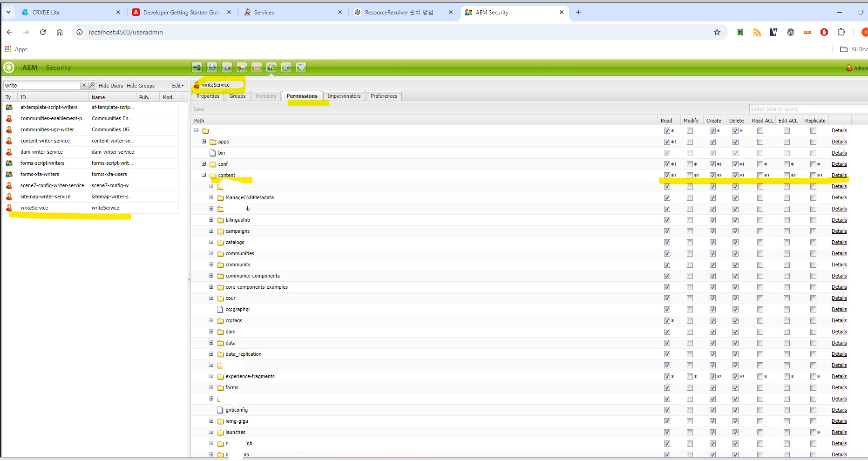Click the folder icon of the dam node
Image resolution: width=868 pixels, height=461 pixels.
(x=221, y=332)
